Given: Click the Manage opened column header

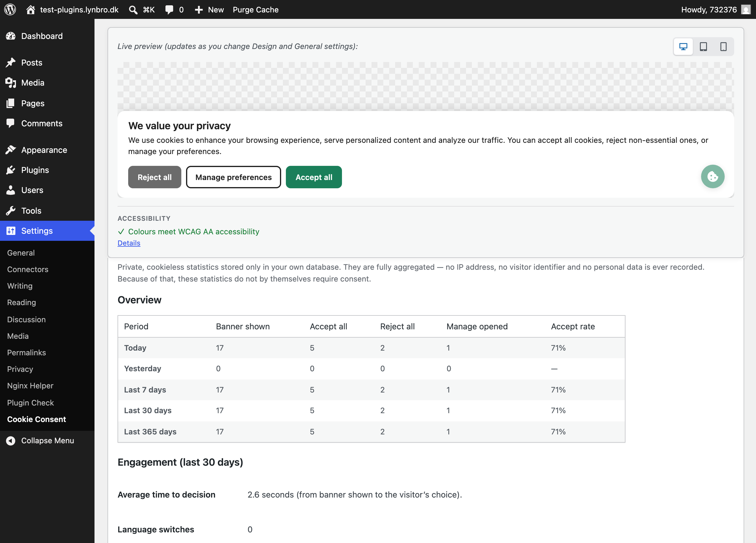Looking at the screenshot, I should 477,326.
